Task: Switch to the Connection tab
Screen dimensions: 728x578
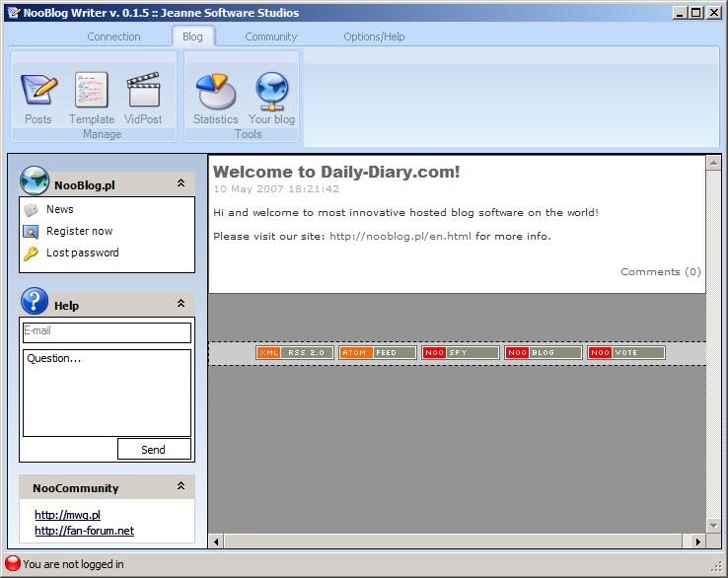Action: [113, 36]
